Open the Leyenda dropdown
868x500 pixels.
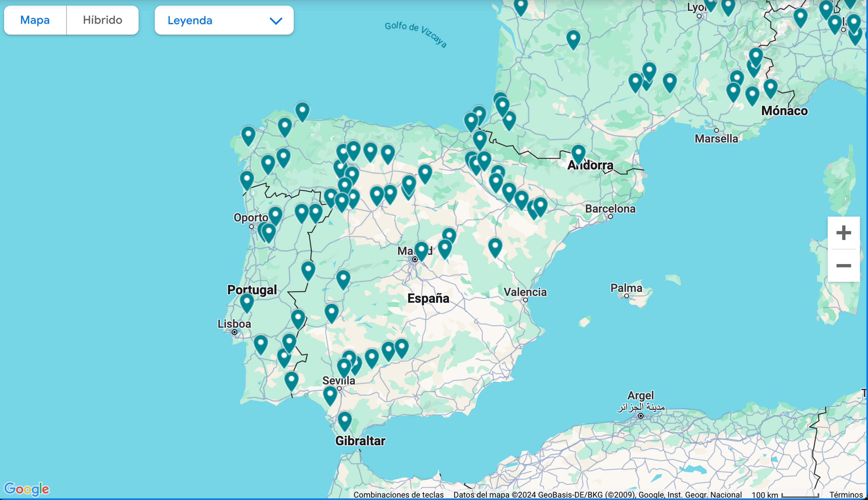click(224, 20)
